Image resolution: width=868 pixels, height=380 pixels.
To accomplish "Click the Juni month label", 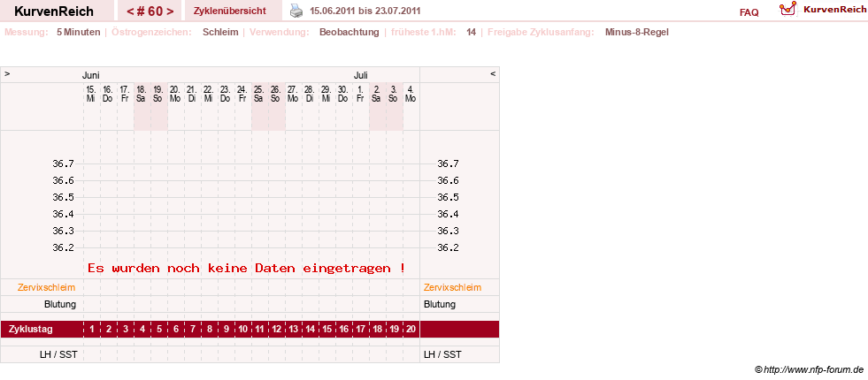I will [x=91, y=75].
